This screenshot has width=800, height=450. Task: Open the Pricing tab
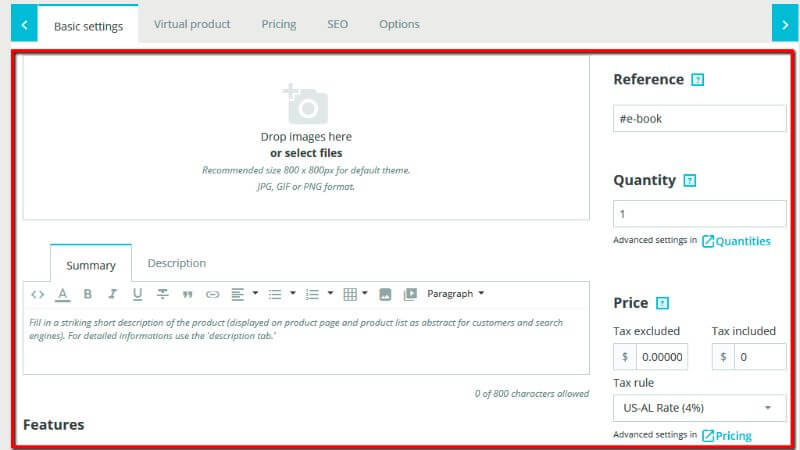tap(279, 24)
